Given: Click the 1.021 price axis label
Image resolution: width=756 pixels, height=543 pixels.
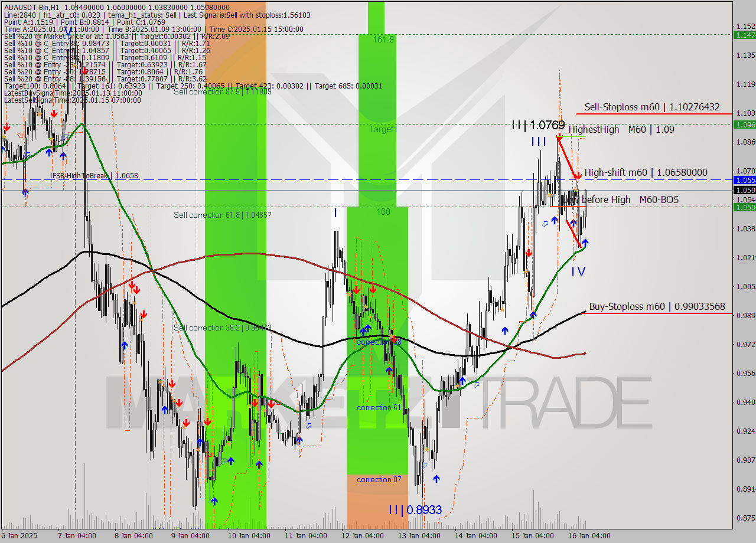Looking at the screenshot, I should (745, 257).
